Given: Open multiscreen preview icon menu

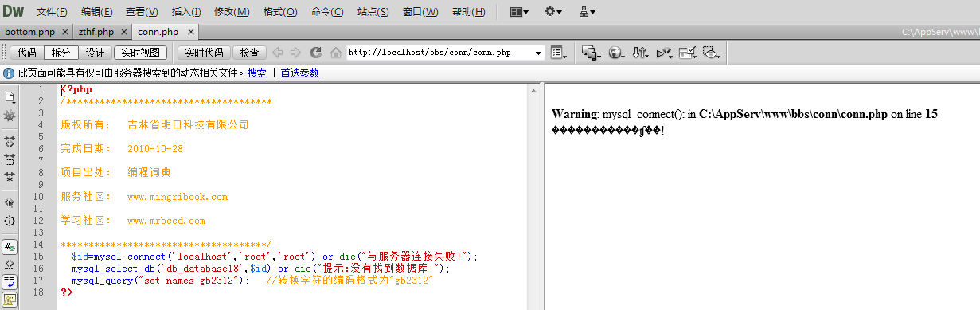Looking at the screenshot, I should (x=591, y=53).
